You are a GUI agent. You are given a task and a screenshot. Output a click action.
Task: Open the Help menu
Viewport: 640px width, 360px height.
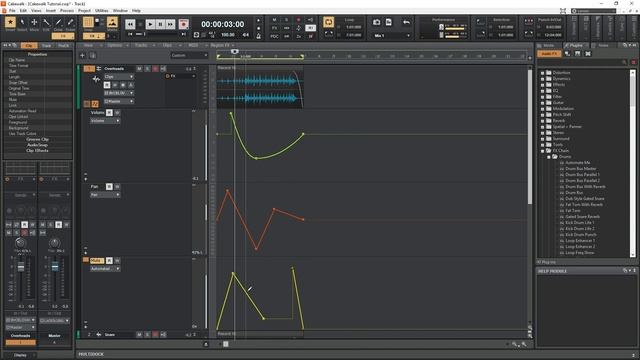point(136,11)
